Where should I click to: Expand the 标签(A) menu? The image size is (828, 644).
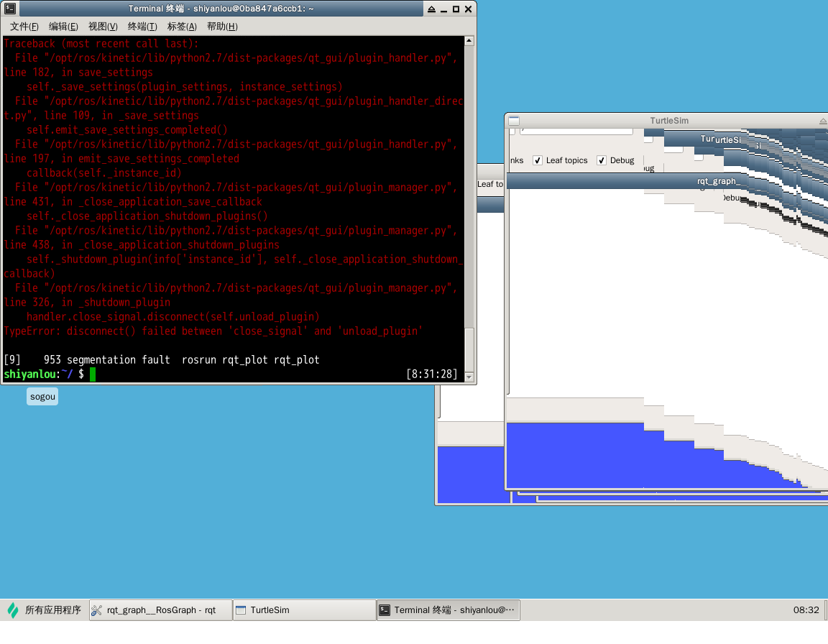(x=182, y=27)
